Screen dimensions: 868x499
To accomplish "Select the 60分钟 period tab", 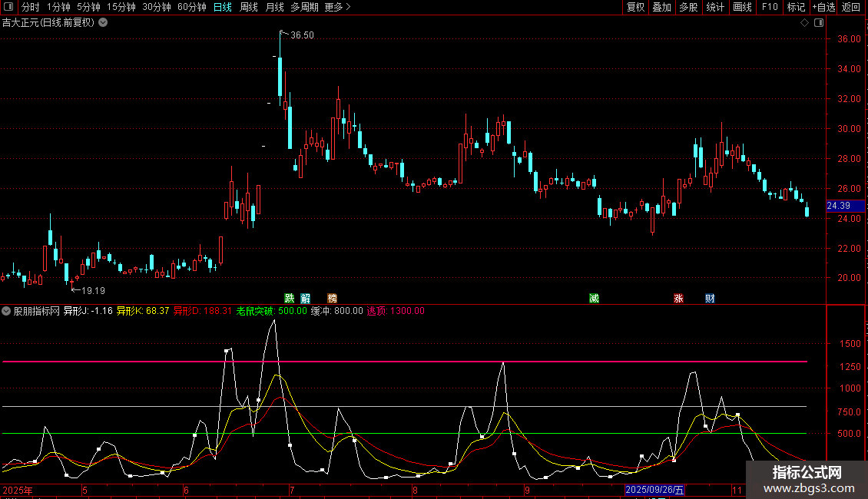I will 191,7.
